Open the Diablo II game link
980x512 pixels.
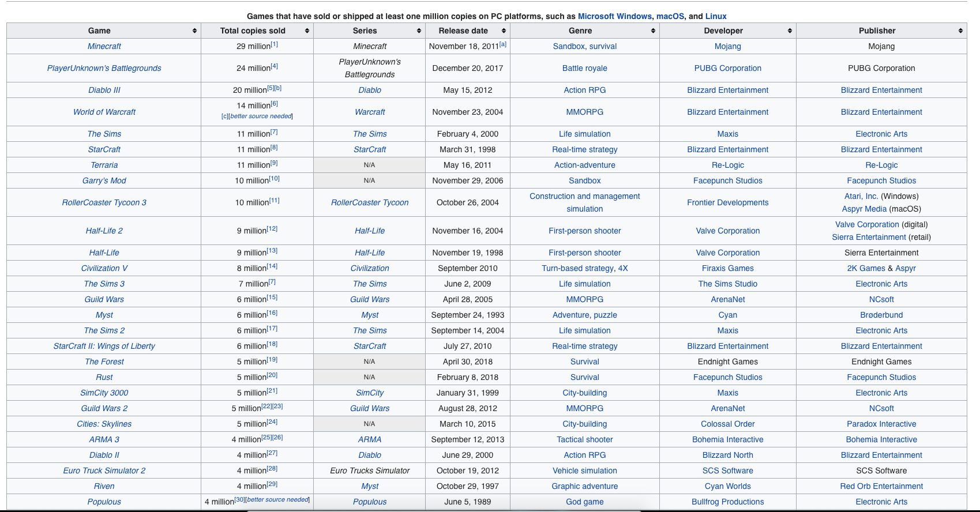[x=104, y=455]
